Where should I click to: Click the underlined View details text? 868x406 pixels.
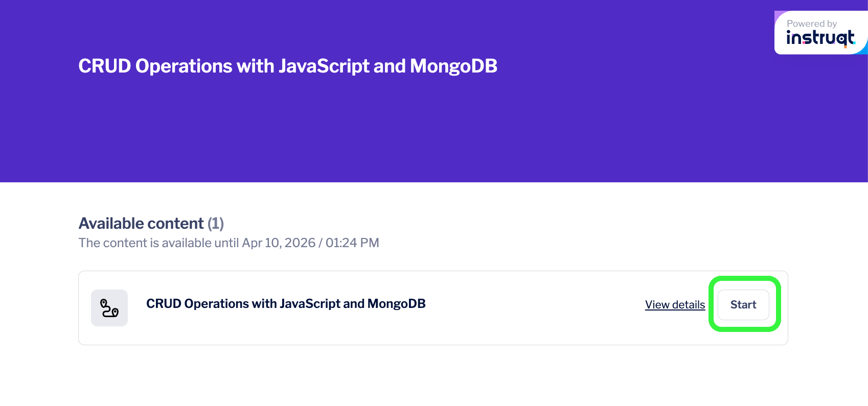pos(674,304)
